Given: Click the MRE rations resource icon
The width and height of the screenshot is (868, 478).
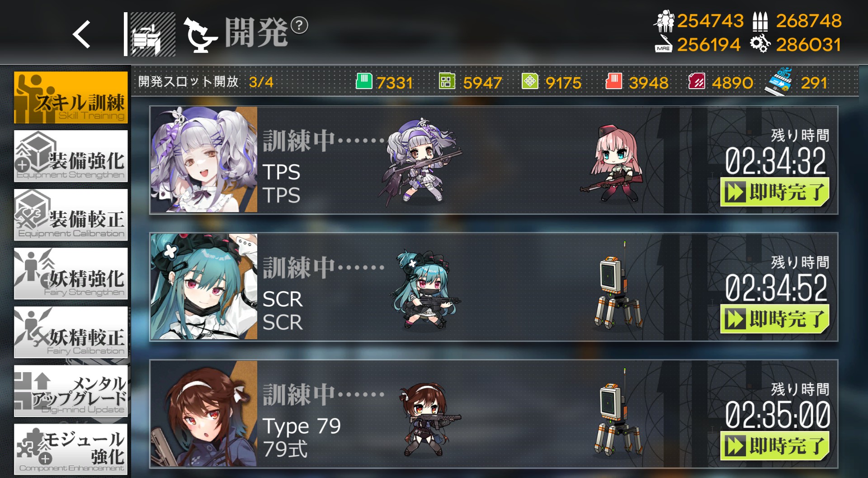Looking at the screenshot, I should [664, 44].
